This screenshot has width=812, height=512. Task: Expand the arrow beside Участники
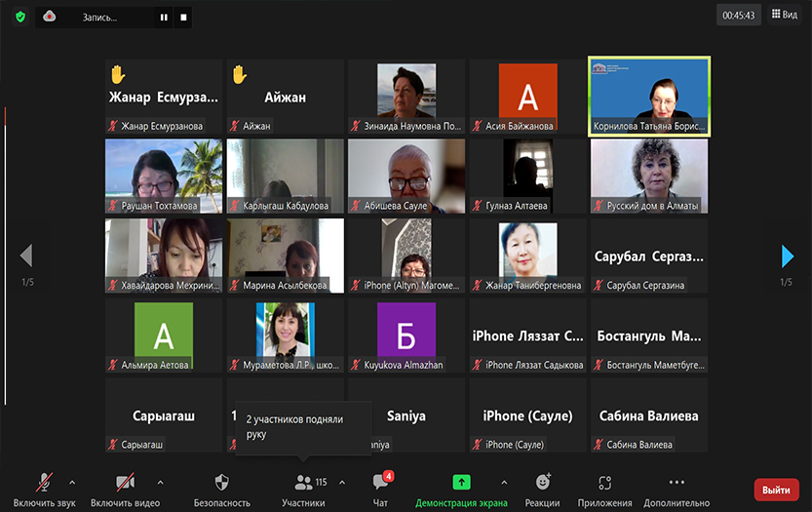(342, 482)
